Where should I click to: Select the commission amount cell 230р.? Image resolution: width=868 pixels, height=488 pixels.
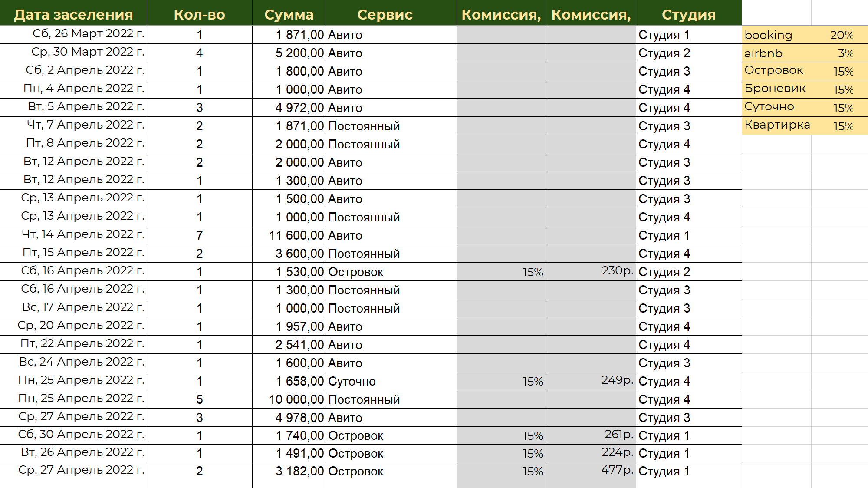pyautogui.click(x=591, y=272)
